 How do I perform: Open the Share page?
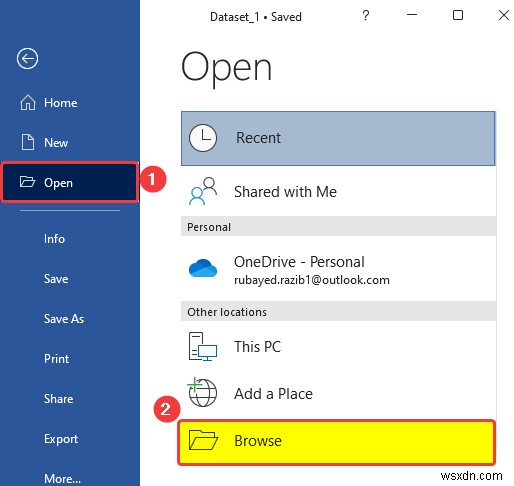[59, 399]
